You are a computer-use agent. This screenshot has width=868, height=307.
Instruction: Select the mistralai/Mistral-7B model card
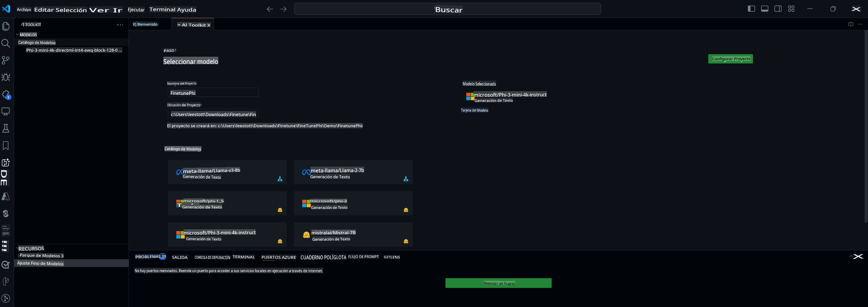click(x=353, y=235)
